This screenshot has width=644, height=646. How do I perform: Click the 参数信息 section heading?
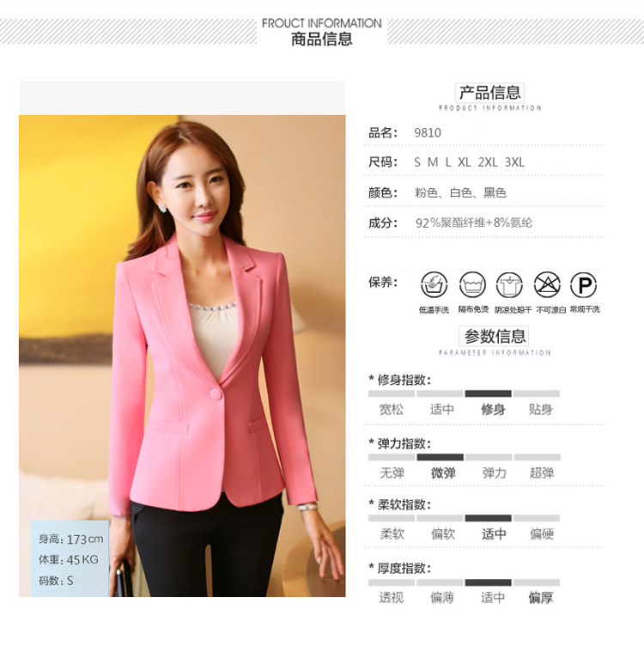(494, 337)
